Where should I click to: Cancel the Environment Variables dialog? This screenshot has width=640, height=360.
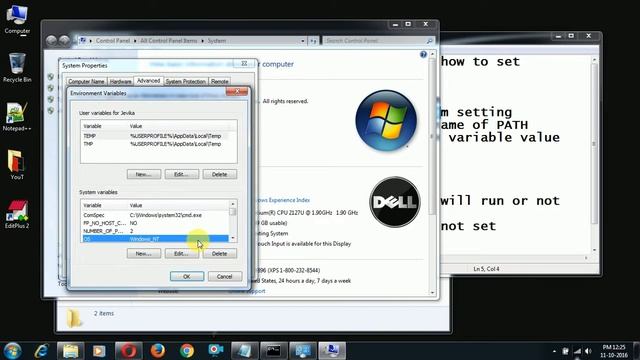(x=224, y=276)
